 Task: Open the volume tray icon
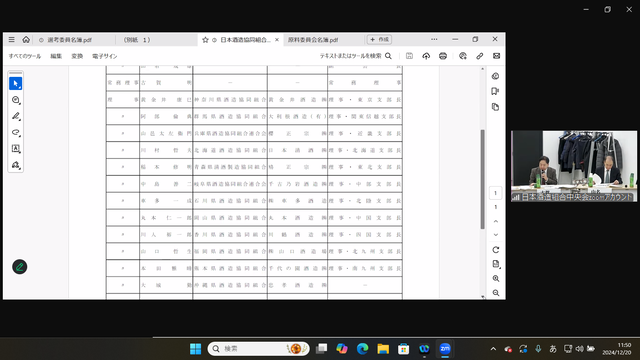click(x=579, y=349)
